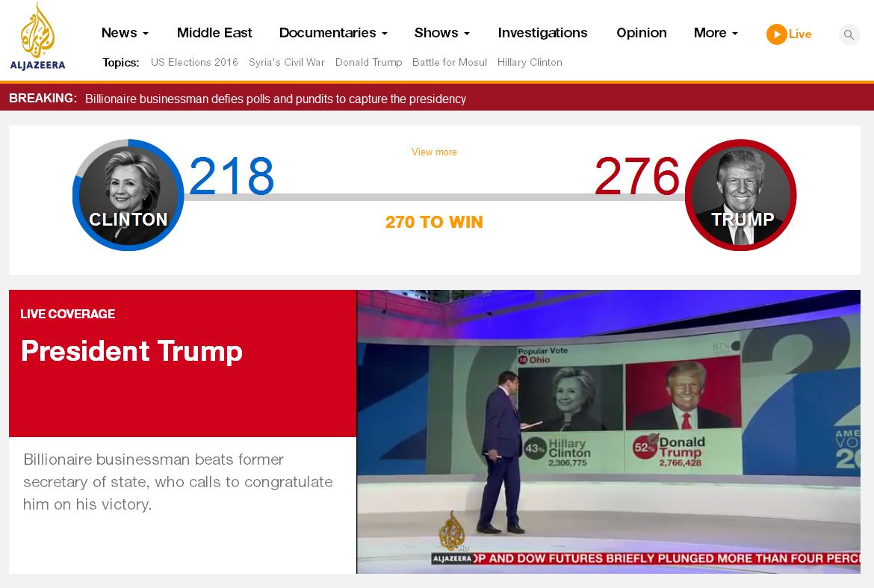Image resolution: width=874 pixels, height=588 pixels.
Task: Open the President Trump headline
Action: (x=131, y=351)
